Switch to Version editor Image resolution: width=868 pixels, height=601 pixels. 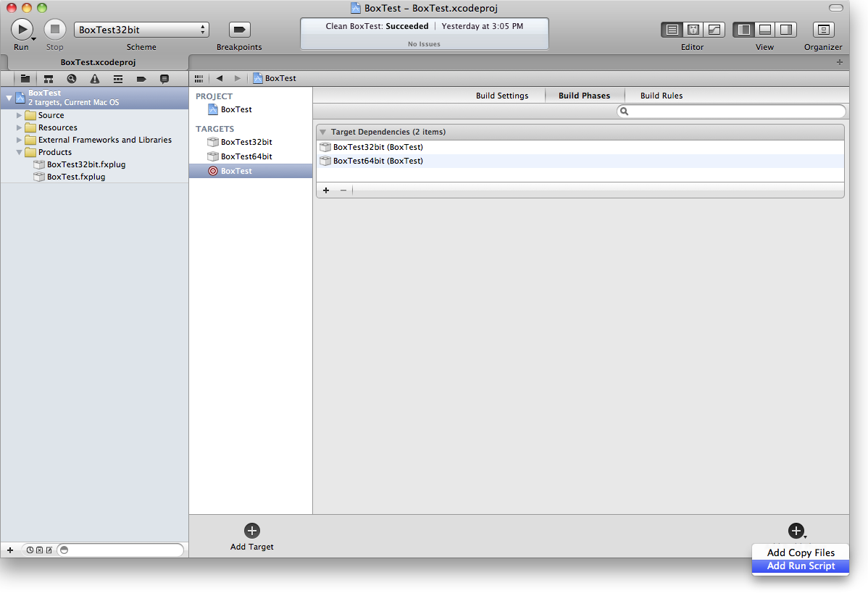tap(714, 30)
